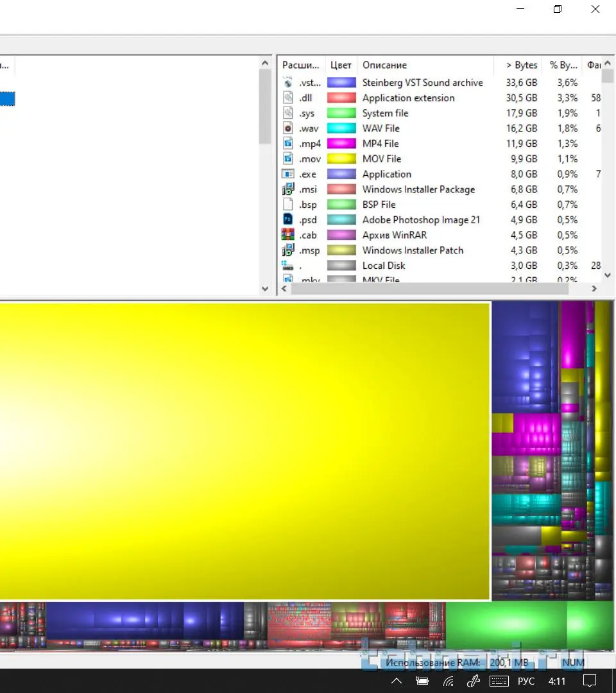This screenshot has width=616, height=693.
Task: Click the NUM status bar indicator
Action: (x=573, y=662)
